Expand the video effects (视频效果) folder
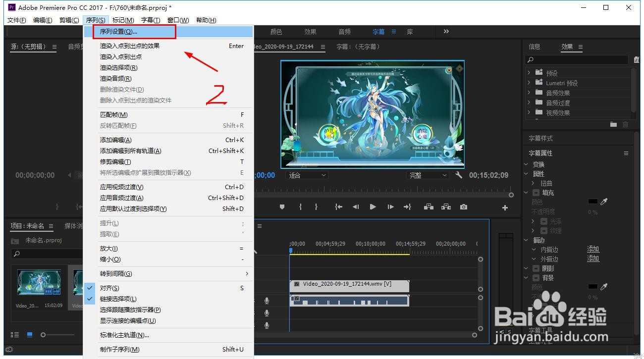Screen dimensions: 644x359 pyautogui.click(x=529, y=112)
